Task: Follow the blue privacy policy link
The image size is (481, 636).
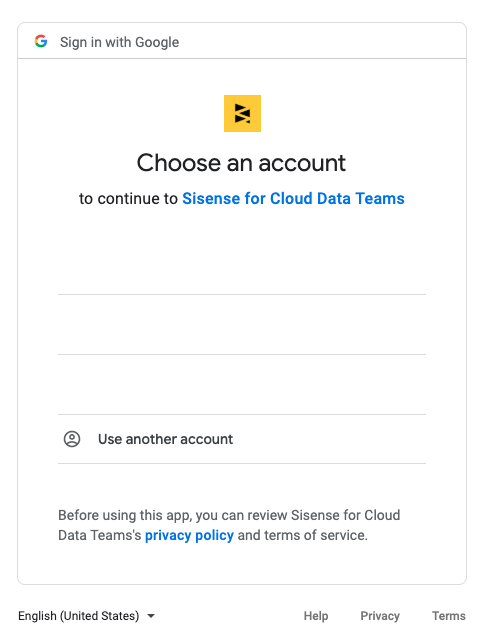Action: (x=189, y=535)
